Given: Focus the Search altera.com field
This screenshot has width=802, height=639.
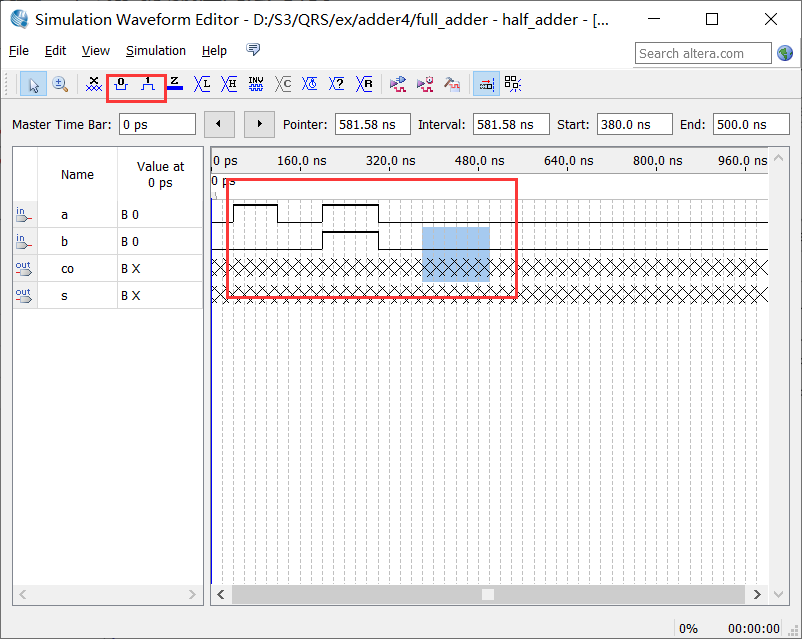Looking at the screenshot, I should point(703,53).
